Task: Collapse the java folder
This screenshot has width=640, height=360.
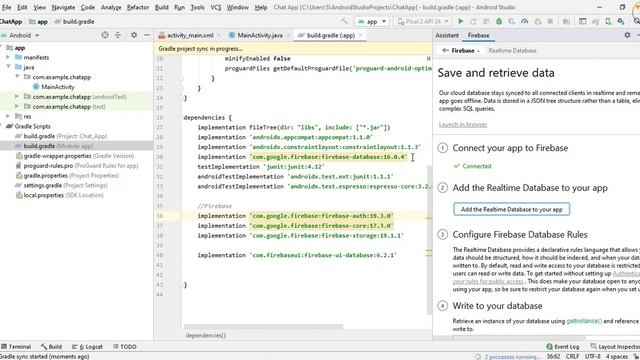Action: click(x=8, y=67)
